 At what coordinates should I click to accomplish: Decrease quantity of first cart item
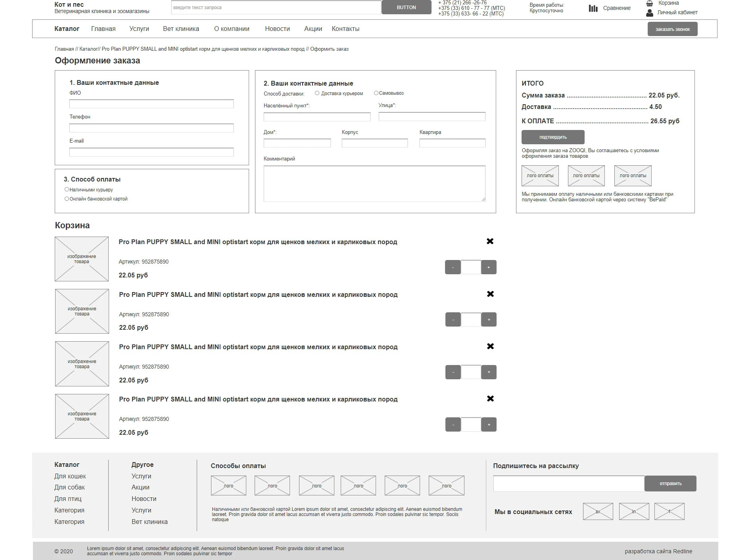[x=453, y=267]
